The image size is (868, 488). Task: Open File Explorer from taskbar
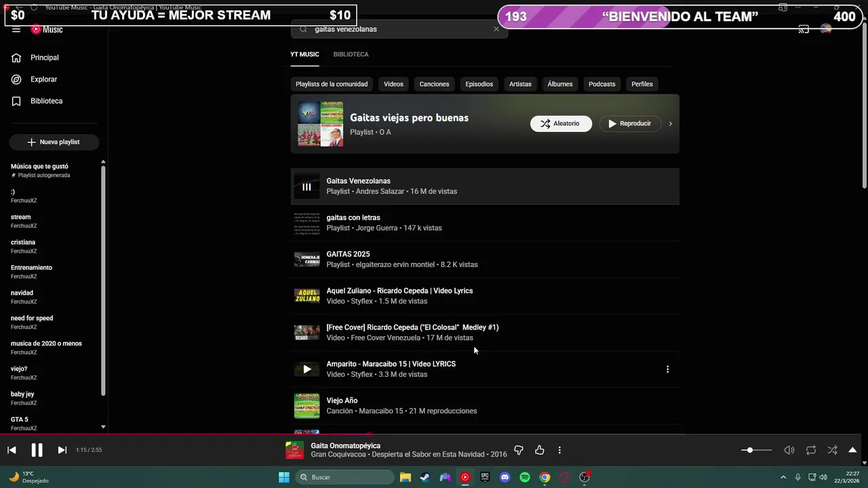(x=405, y=477)
